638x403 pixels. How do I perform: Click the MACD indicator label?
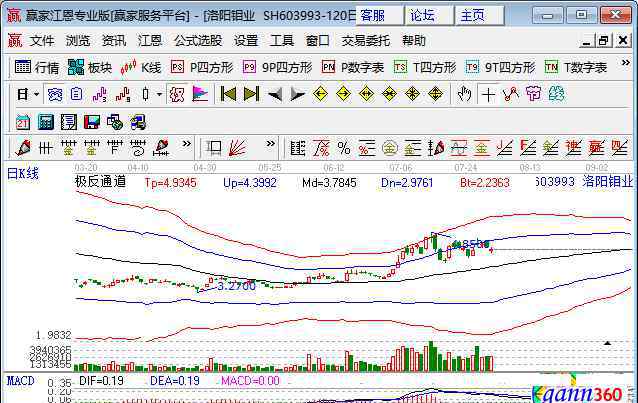[21, 381]
